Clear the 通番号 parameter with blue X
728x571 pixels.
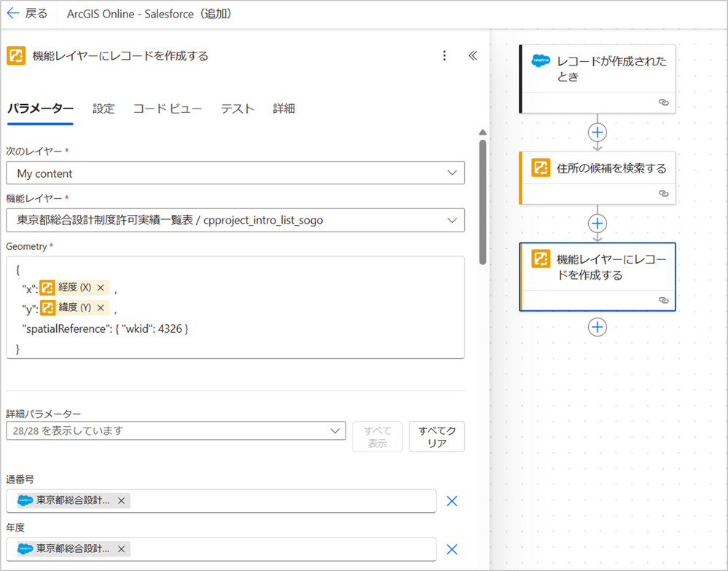[452, 501]
